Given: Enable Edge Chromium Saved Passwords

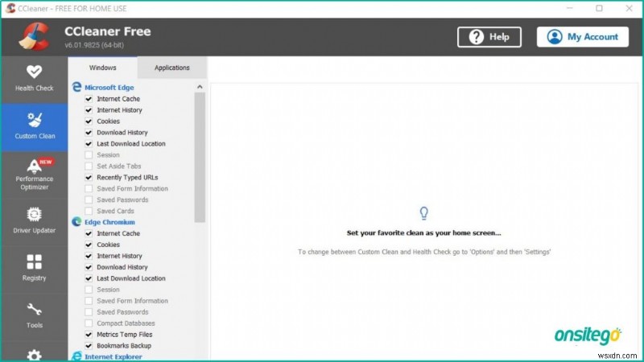Looking at the screenshot, I should pyautogui.click(x=89, y=312).
